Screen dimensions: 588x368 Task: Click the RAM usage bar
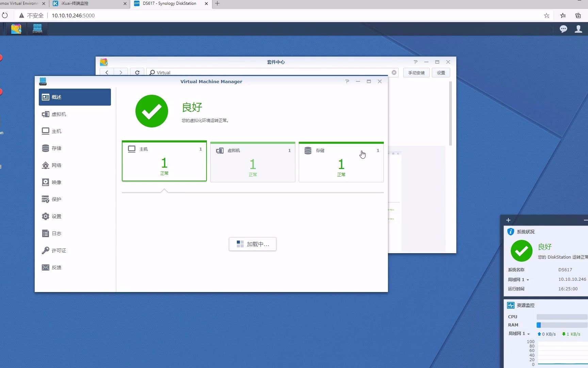(x=562, y=325)
